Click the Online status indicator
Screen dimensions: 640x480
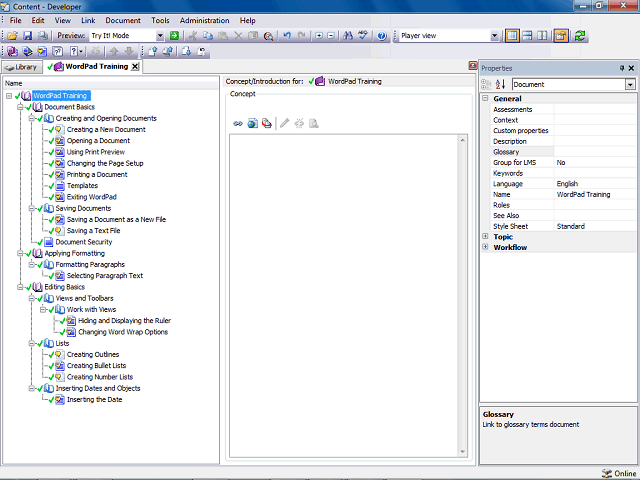619,473
